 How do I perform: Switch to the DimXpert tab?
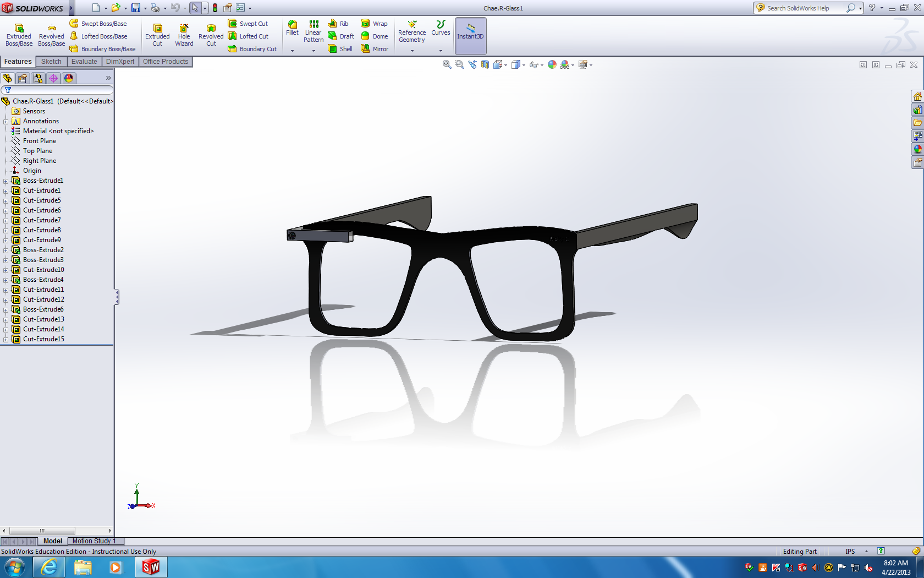click(120, 62)
